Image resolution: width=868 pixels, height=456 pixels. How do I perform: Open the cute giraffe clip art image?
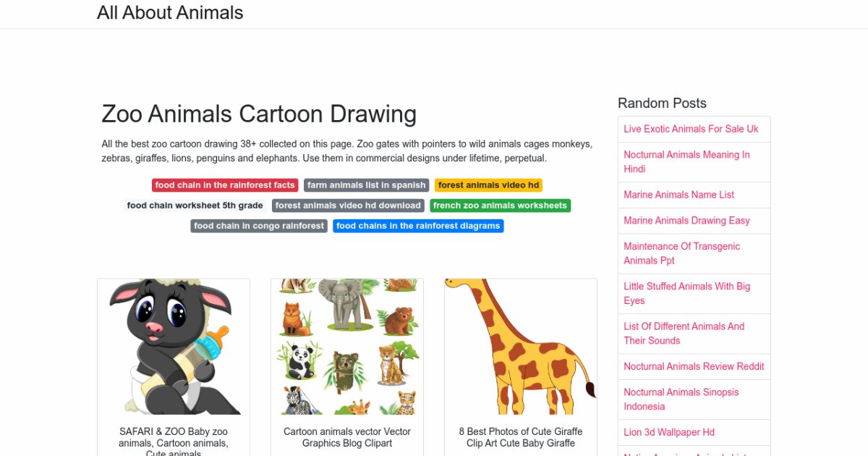[521, 347]
